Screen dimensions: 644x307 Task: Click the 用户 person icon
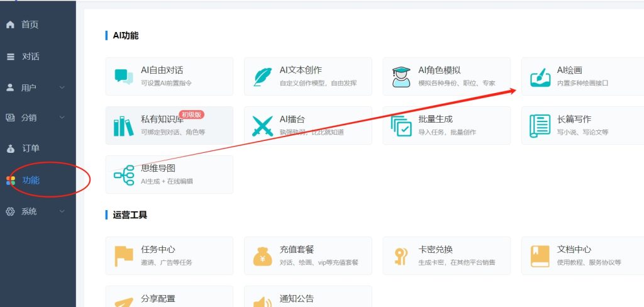coord(10,88)
